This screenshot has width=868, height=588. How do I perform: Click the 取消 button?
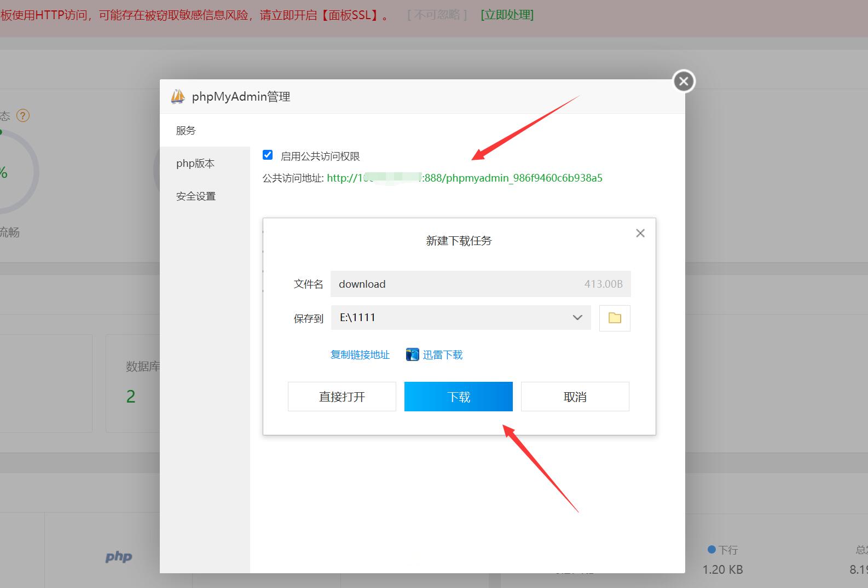pyautogui.click(x=575, y=397)
